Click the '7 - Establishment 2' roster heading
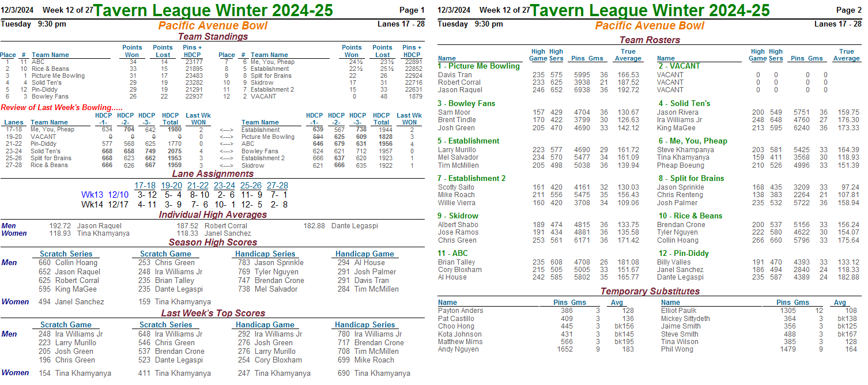Viewport: 868px width, 385px height. [x=471, y=178]
